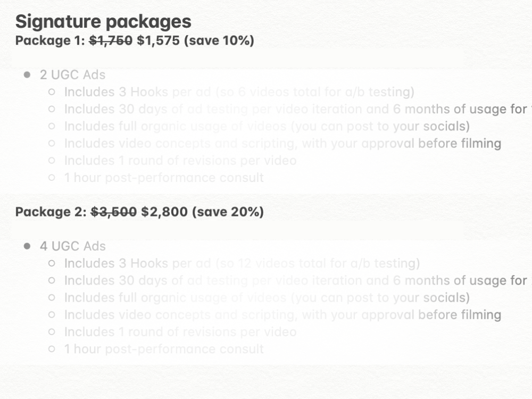Click the Package 2 label text
The width and height of the screenshot is (532, 399).
tap(50, 212)
